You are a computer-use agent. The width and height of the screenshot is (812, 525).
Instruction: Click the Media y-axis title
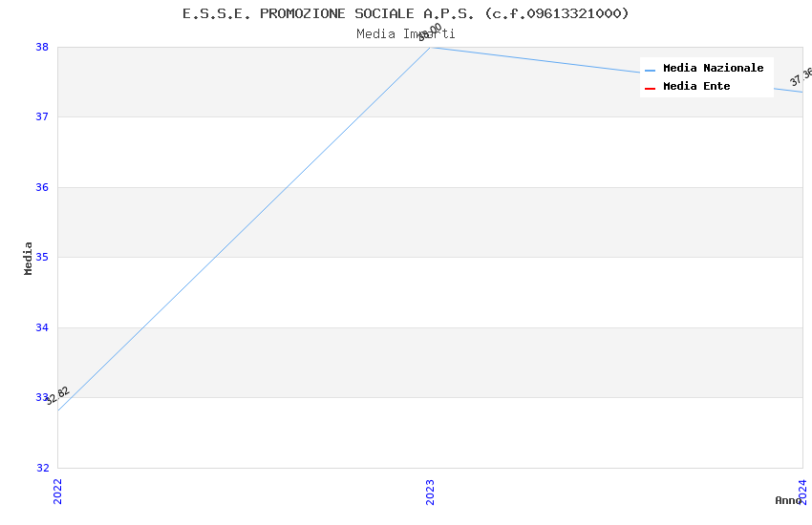(x=28, y=258)
